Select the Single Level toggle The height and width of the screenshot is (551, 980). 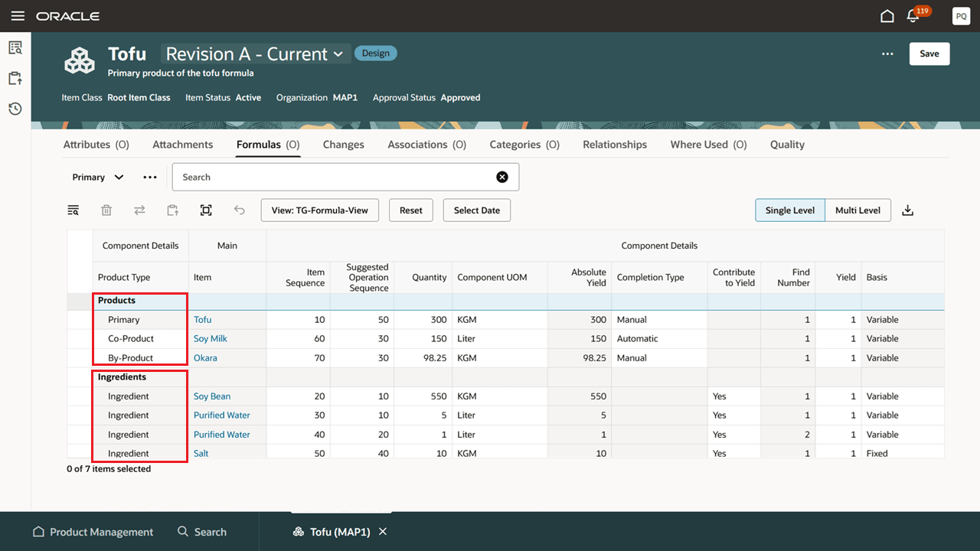[x=789, y=210]
